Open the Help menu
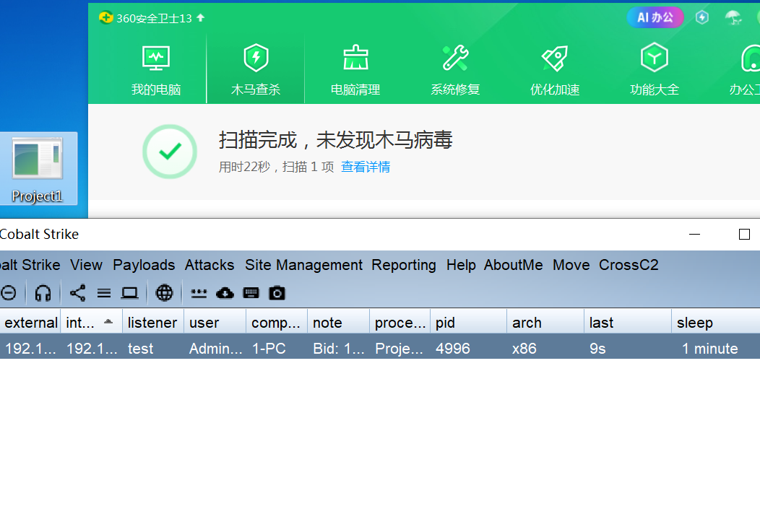 tap(461, 265)
